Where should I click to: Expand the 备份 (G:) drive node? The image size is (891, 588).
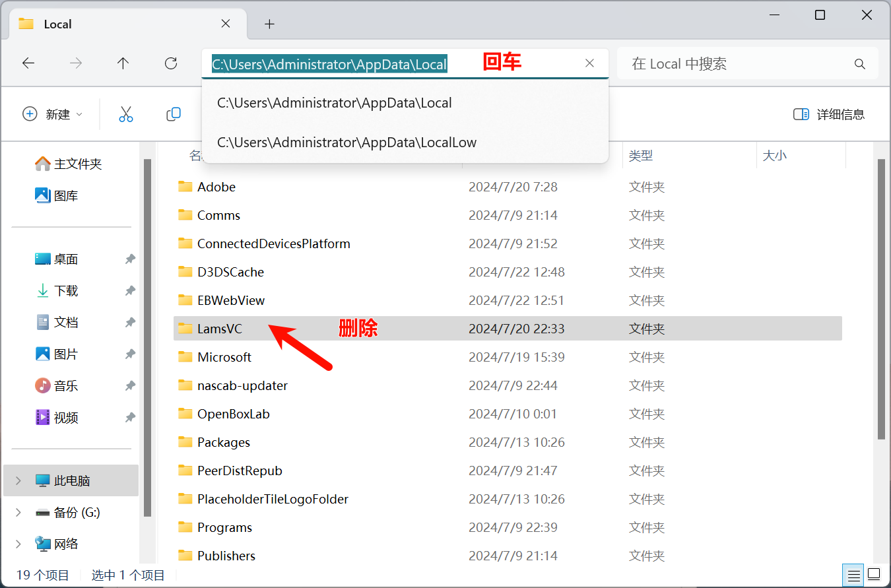[18, 512]
